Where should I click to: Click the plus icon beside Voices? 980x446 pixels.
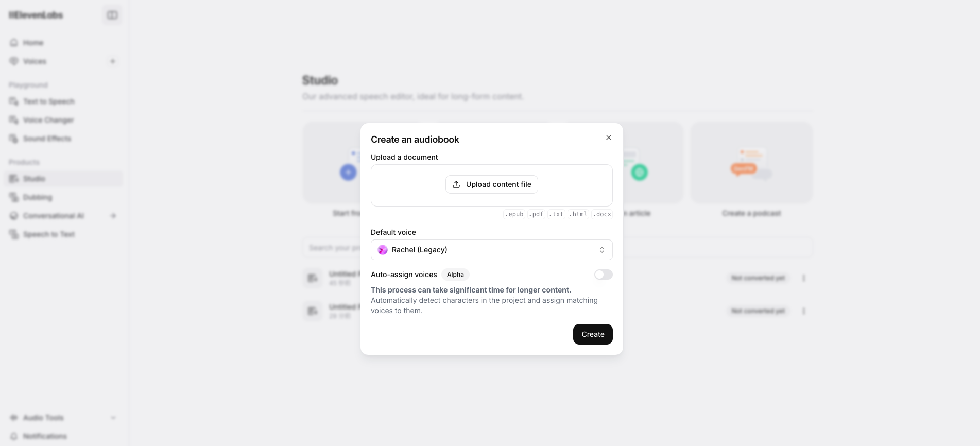click(x=113, y=61)
